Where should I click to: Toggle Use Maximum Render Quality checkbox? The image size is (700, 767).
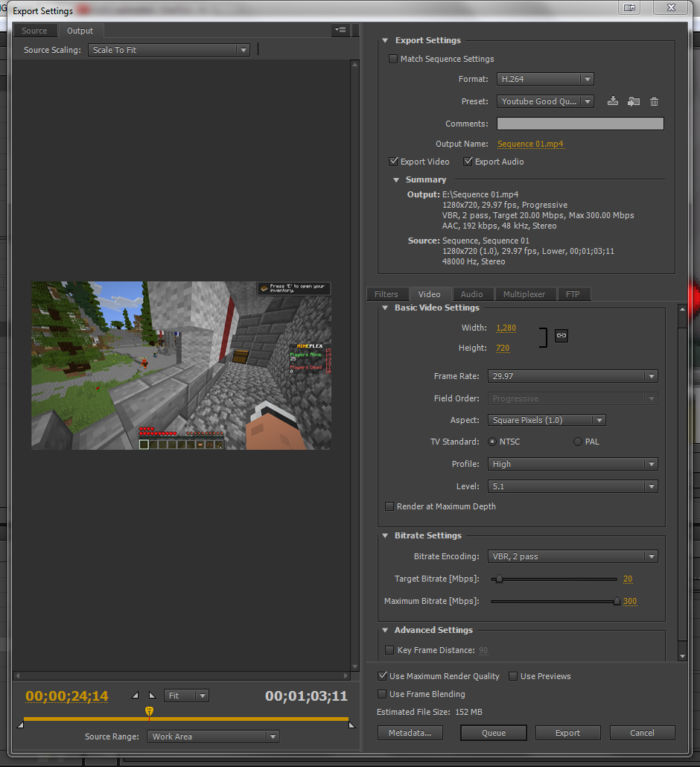click(383, 676)
